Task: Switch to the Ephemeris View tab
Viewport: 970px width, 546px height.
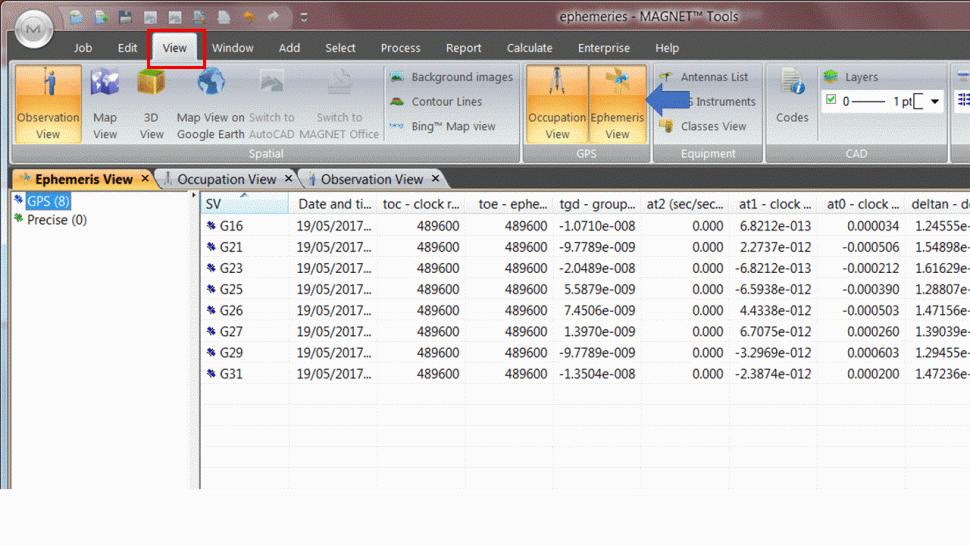Action: 84,179
